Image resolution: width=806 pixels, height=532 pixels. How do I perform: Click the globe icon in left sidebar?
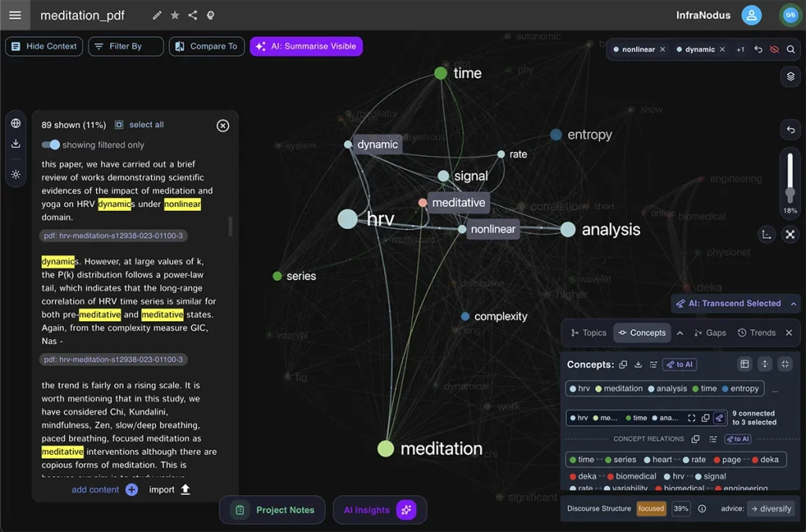pos(16,124)
